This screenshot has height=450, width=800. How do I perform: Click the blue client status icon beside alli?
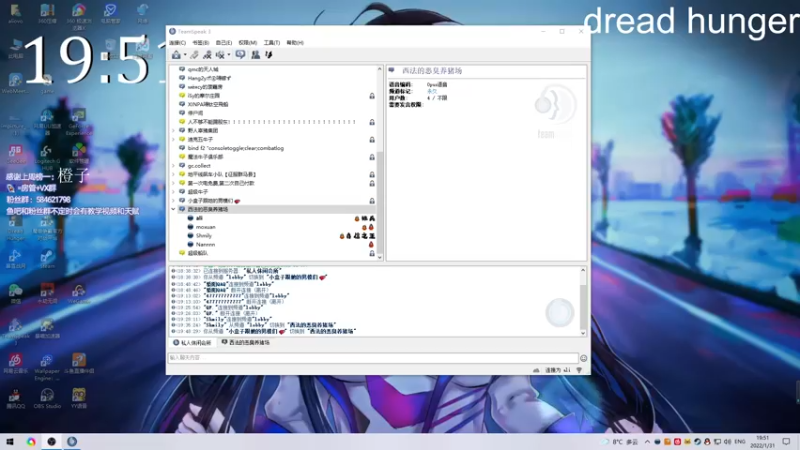click(x=190, y=218)
